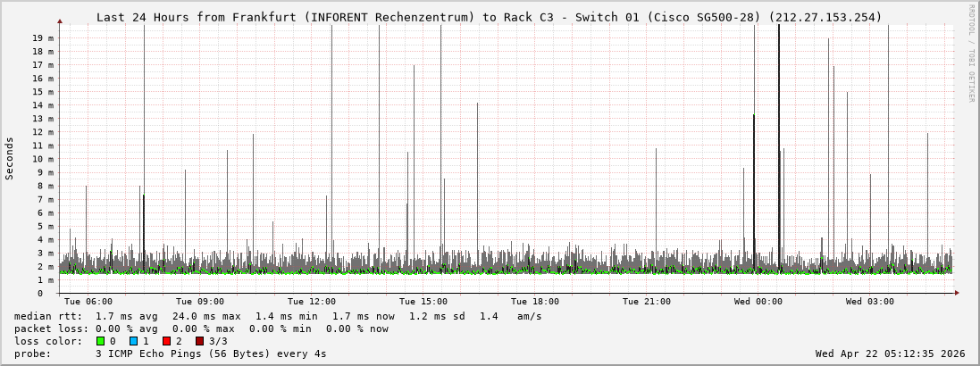Click the red loss color swatch for 2
Screen dimensions: 980x366
(166, 341)
